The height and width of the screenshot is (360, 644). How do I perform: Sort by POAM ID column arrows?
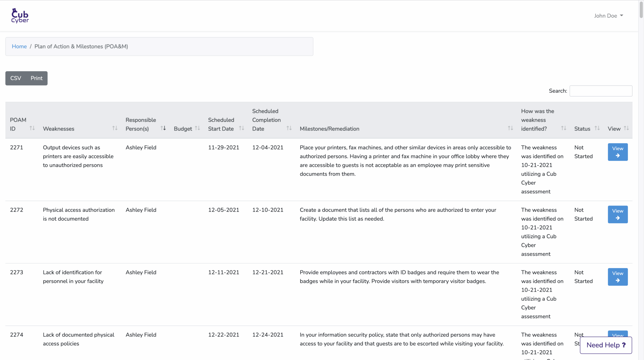(x=32, y=128)
